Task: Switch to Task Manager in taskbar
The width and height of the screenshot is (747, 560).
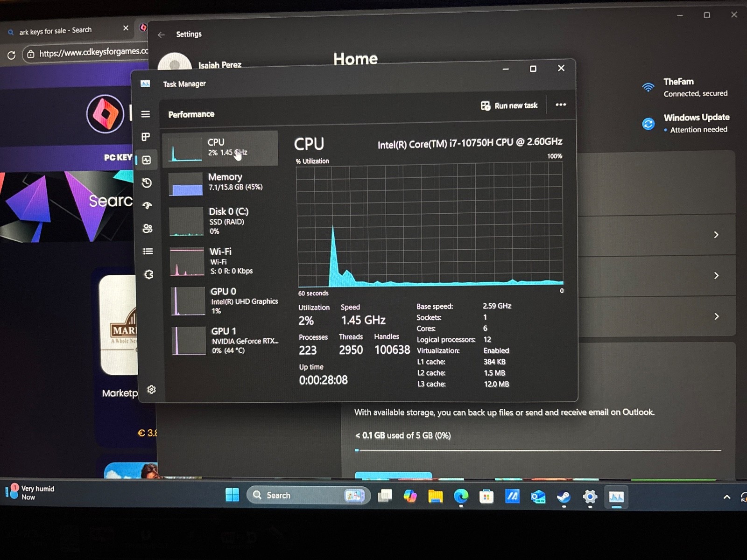Action: pyautogui.click(x=616, y=497)
